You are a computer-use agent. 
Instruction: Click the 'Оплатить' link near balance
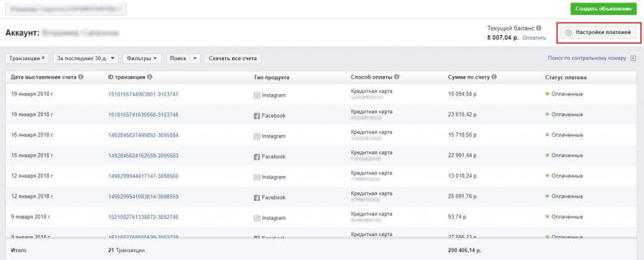point(534,38)
